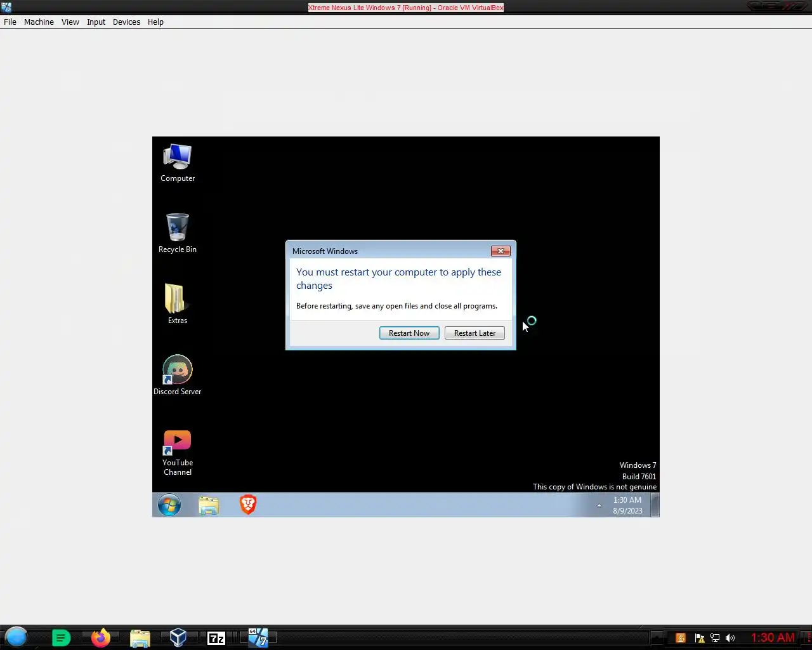Open the View menu
The image size is (812, 650).
(x=70, y=22)
